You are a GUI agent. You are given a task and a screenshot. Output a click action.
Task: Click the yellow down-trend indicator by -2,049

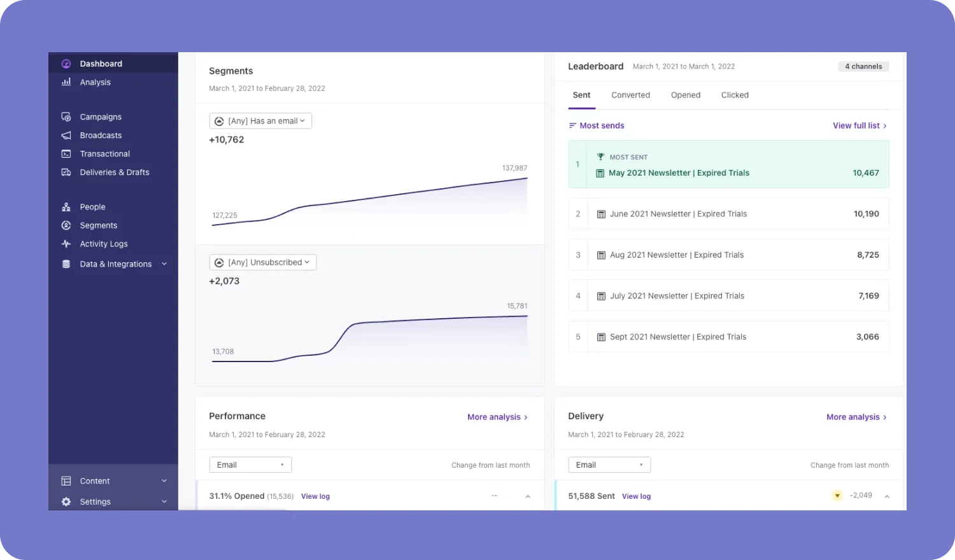coord(837,496)
